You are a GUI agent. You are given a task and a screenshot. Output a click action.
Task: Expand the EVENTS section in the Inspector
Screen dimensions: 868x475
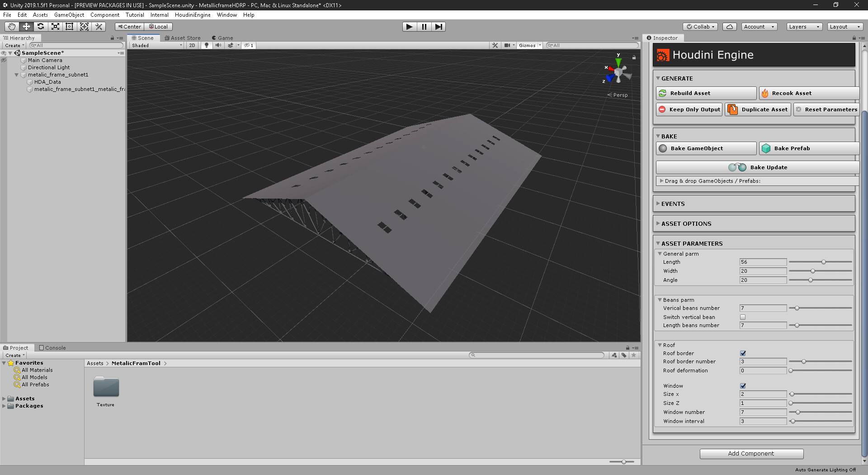point(674,204)
